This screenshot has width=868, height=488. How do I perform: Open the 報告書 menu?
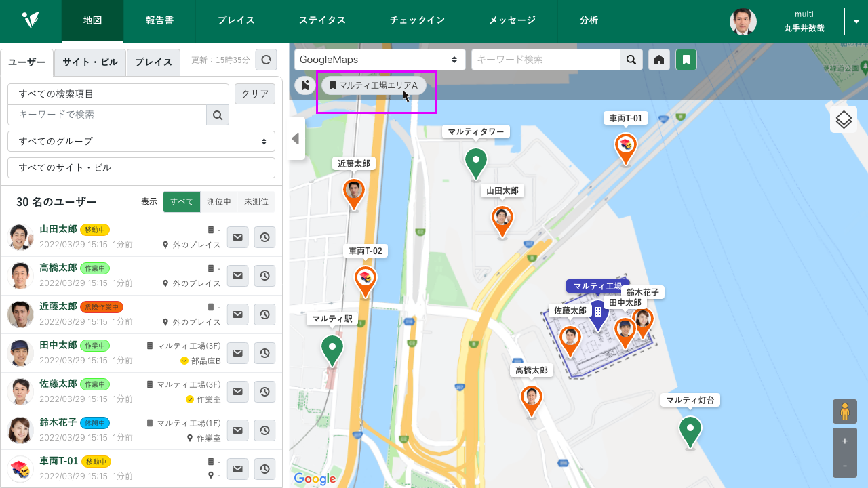click(x=159, y=21)
